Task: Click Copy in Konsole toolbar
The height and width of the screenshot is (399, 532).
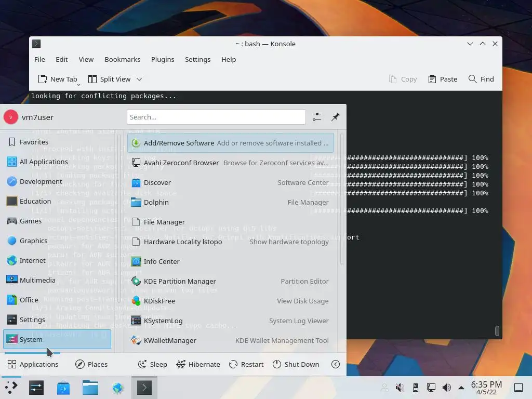Action: click(403, 79)
